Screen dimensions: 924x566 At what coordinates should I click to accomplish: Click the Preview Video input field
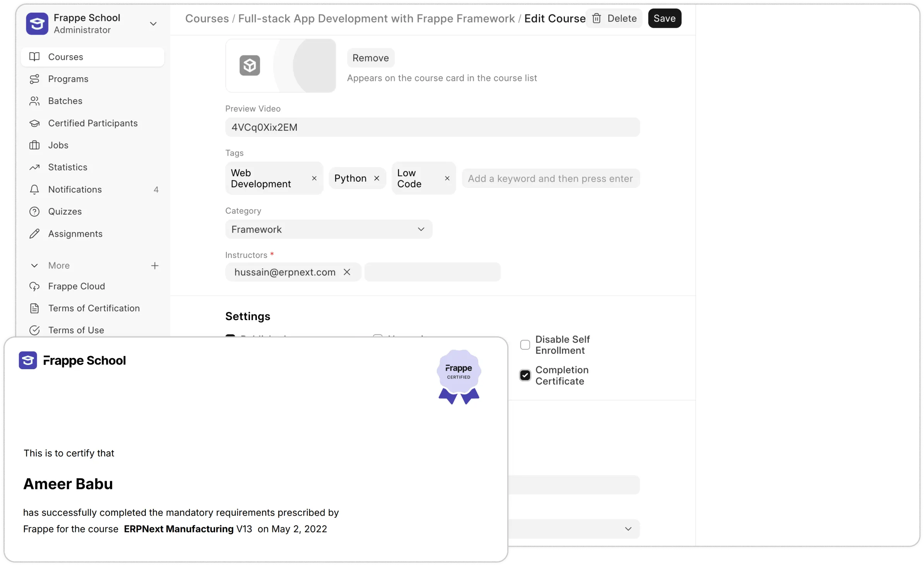[x=432, y=127]
